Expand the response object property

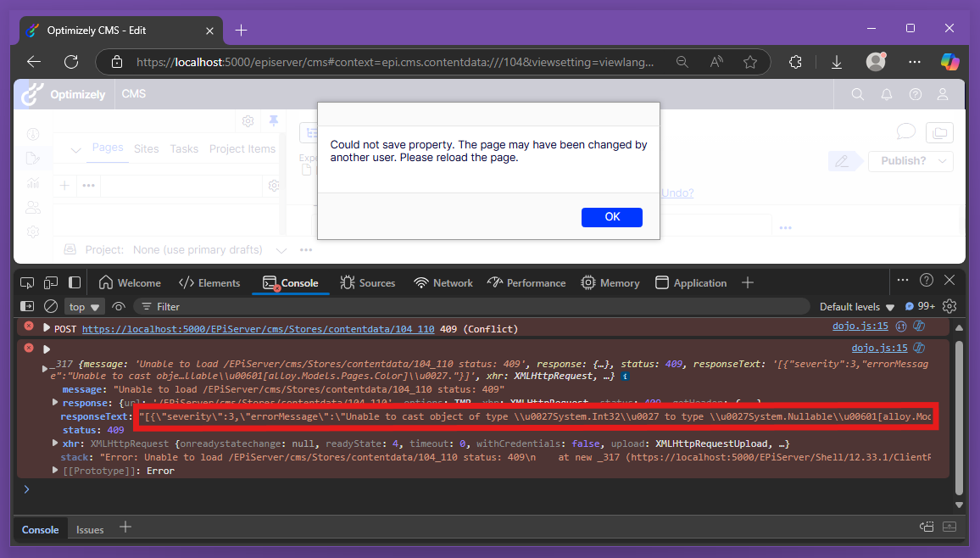pyautogui.click(x=55, y=403)
